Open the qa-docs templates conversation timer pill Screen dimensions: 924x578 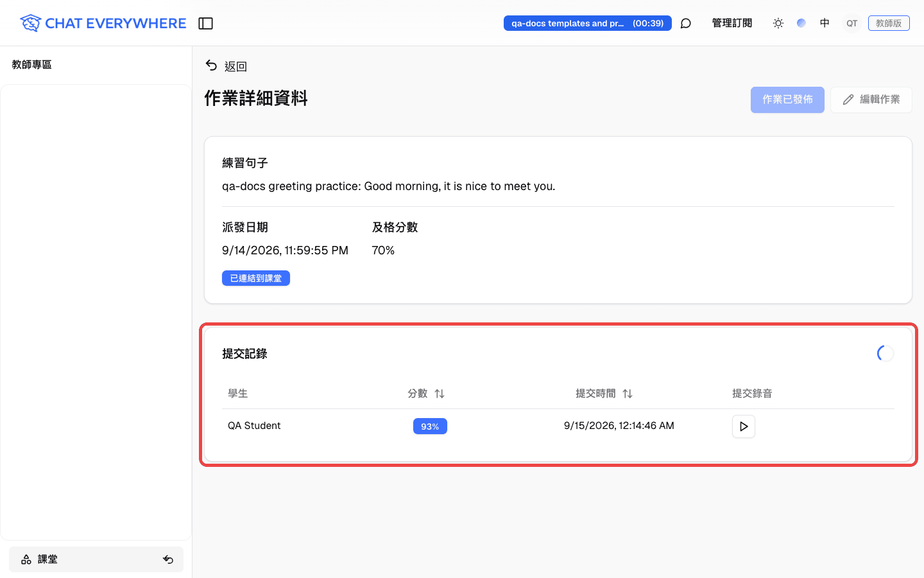coord(587,23)
